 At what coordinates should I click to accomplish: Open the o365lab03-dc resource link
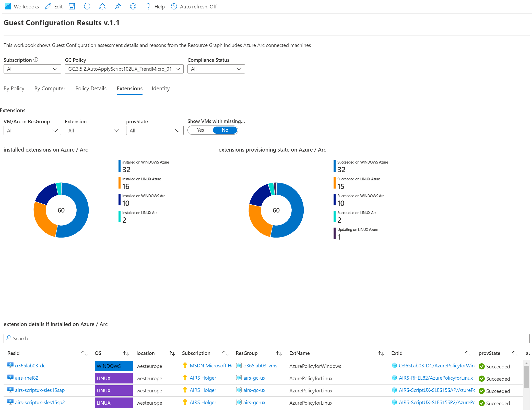(x=30, y=366)
